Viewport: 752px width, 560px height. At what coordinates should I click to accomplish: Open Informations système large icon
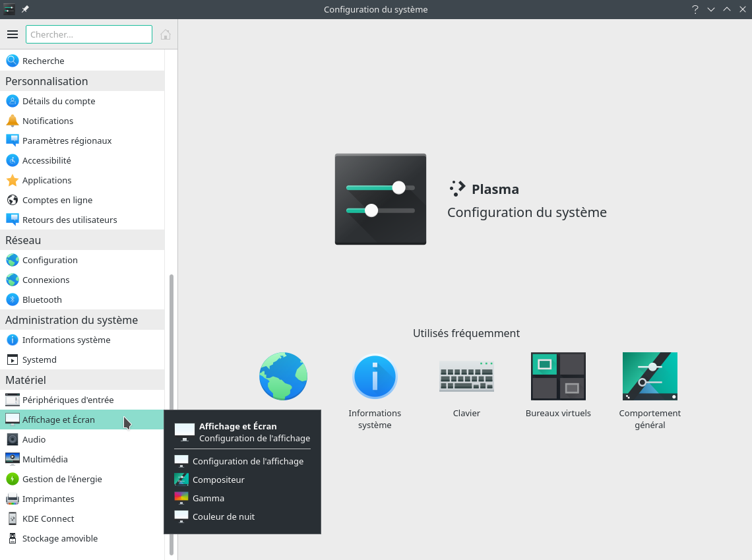[375, 377]
